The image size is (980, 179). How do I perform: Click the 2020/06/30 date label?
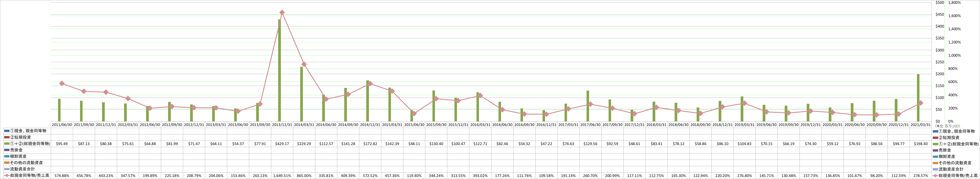(854, 125)
